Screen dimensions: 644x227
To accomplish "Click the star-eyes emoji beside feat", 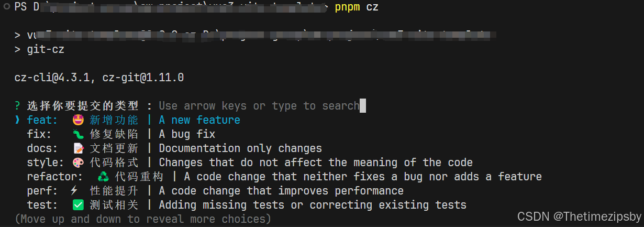I will tap(79, 120).
